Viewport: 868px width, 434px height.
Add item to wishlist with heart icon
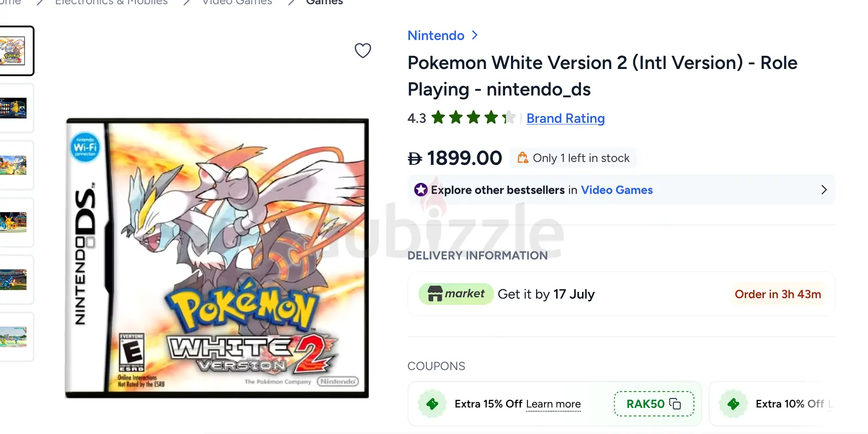pos(362,50)
